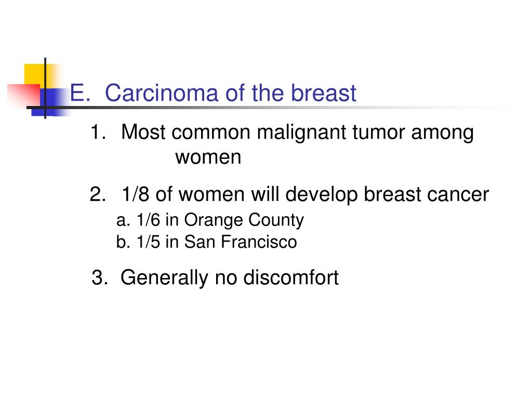
Task: Select sub-item 'b. 1/5 in San Francisco'
Action: click(x=206, y=242)
